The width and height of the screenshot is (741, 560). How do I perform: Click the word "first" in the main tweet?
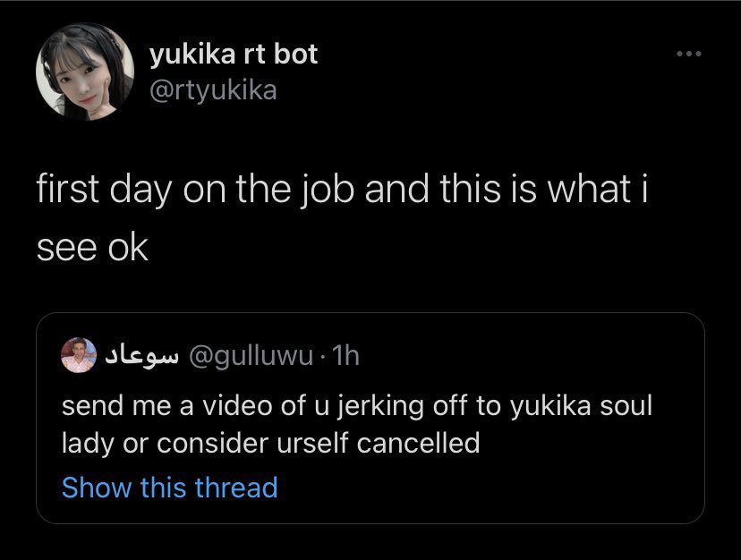click(74, 193)
